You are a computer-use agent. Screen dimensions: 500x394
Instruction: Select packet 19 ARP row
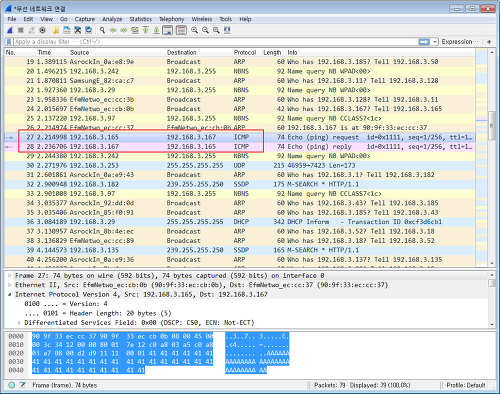(x=240, y=62)
